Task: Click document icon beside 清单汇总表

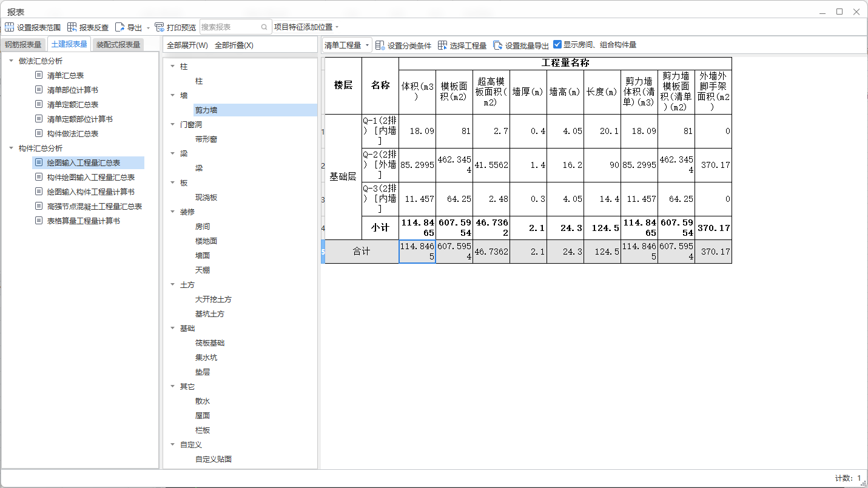Action: coord(39,76)
